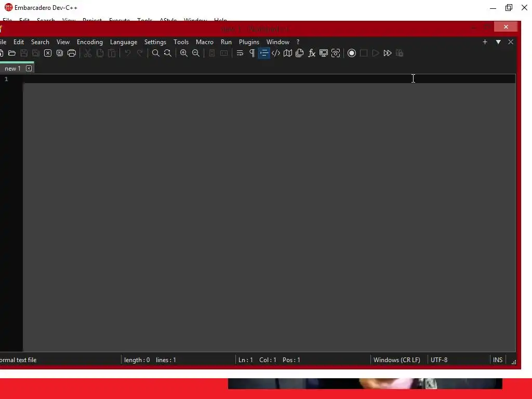The width and height of the screenshot is (532, 399).
Task: Open the Document Map icon
Action: (x=288, y=53)
